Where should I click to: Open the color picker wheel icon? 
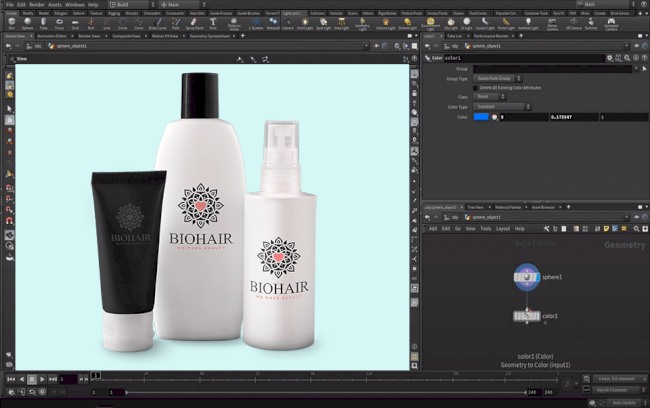coord(494,117)
